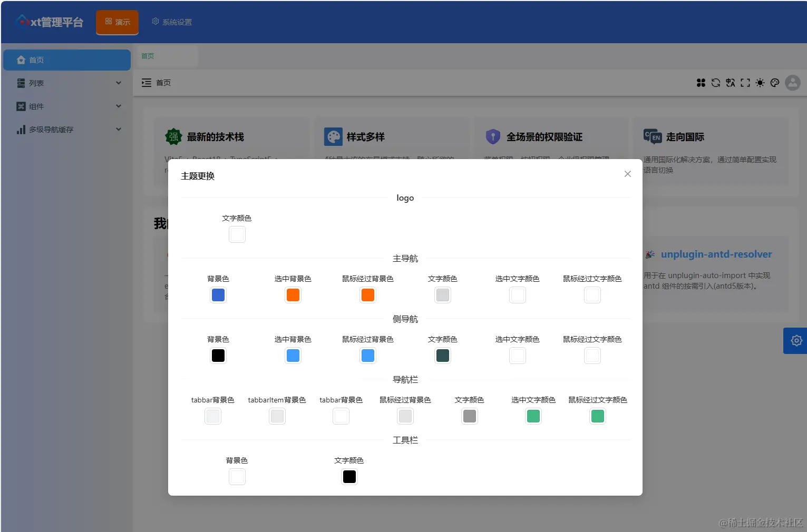Open the unplugin-antd-resolver link
Viewport: 807px width, 532px height.
pyautogui.click(x=716, y=254)
